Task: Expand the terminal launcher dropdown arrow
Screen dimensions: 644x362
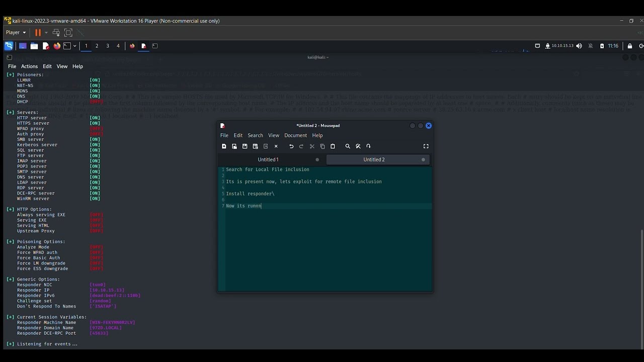Action: click(75, 46)
